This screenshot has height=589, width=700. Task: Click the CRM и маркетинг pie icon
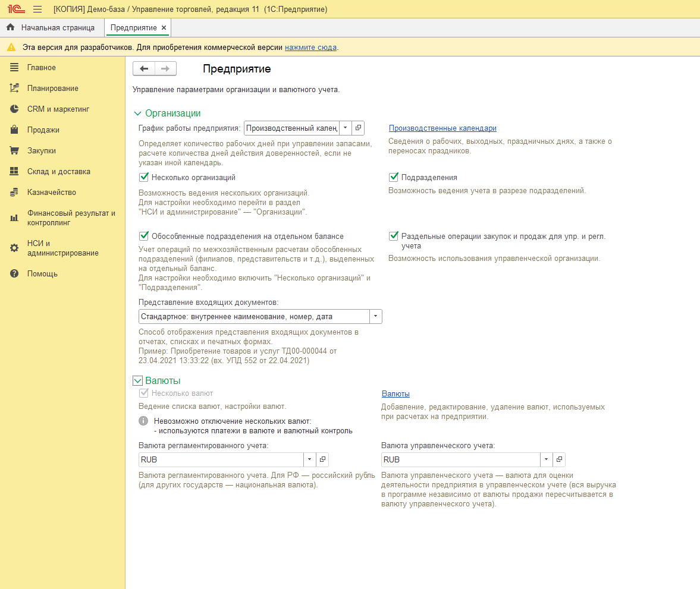pos(14,109)
